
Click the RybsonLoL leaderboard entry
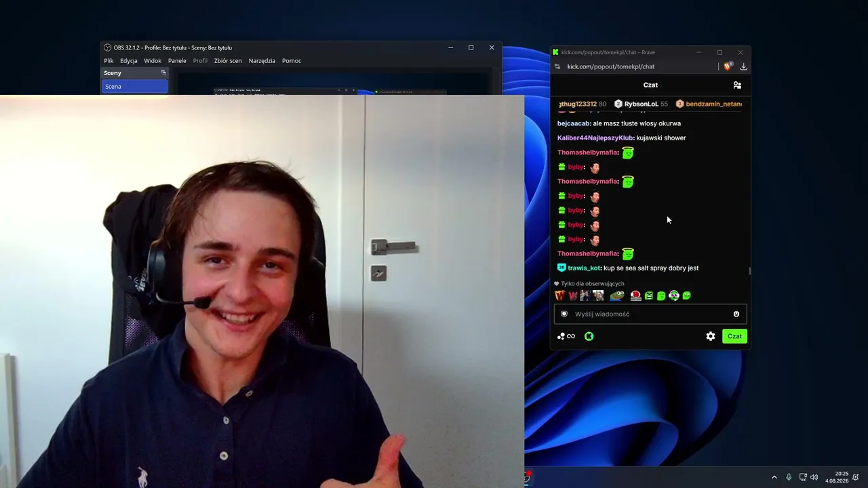pyautogui.click(x=641, y=104)
